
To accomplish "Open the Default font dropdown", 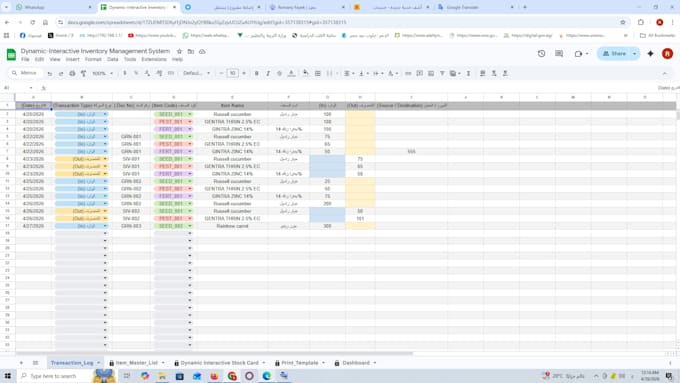I will 196,73.
